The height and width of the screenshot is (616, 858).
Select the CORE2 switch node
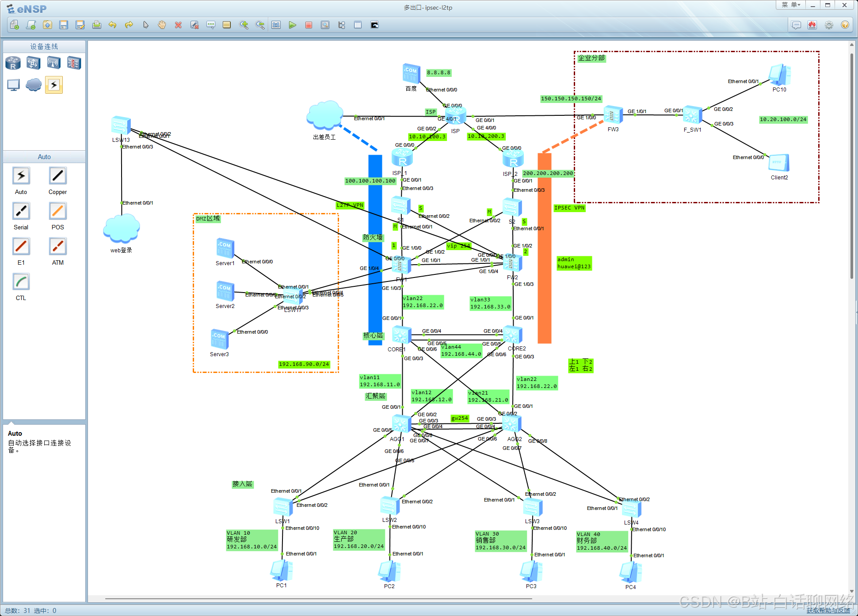click(513, 335)
